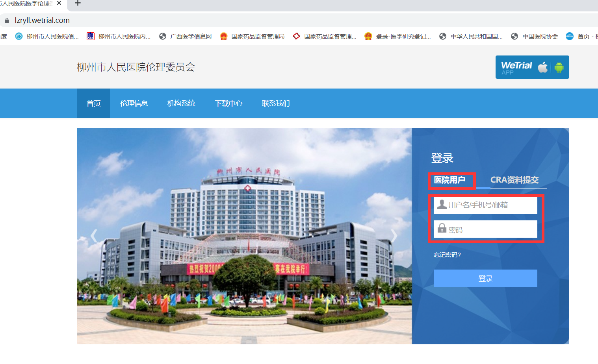The height and width of the screenshot is (364, 598).
Task: Switch to 医院用户 login tab
Action: point(449,180)
